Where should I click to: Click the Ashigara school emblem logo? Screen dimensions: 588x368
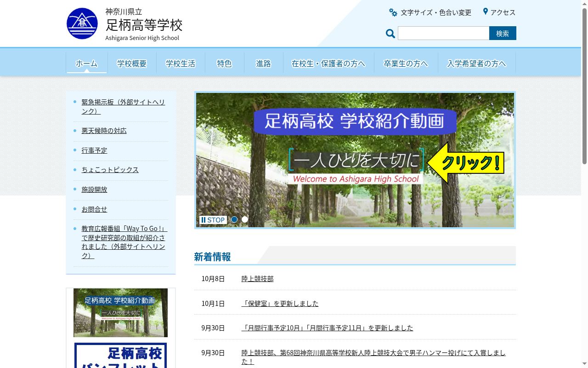(x=82, y=23)
